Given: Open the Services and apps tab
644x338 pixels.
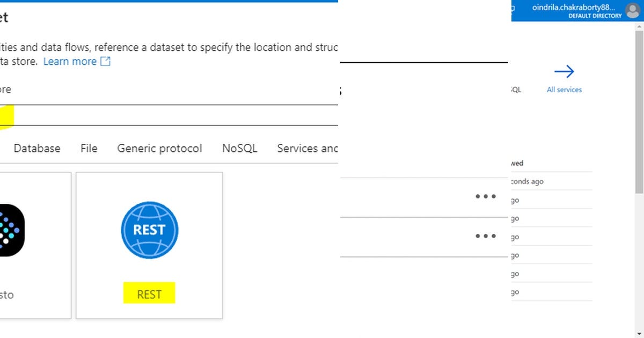Looking at the screenshot, I should pyautogui.click(x=308, y=148).
